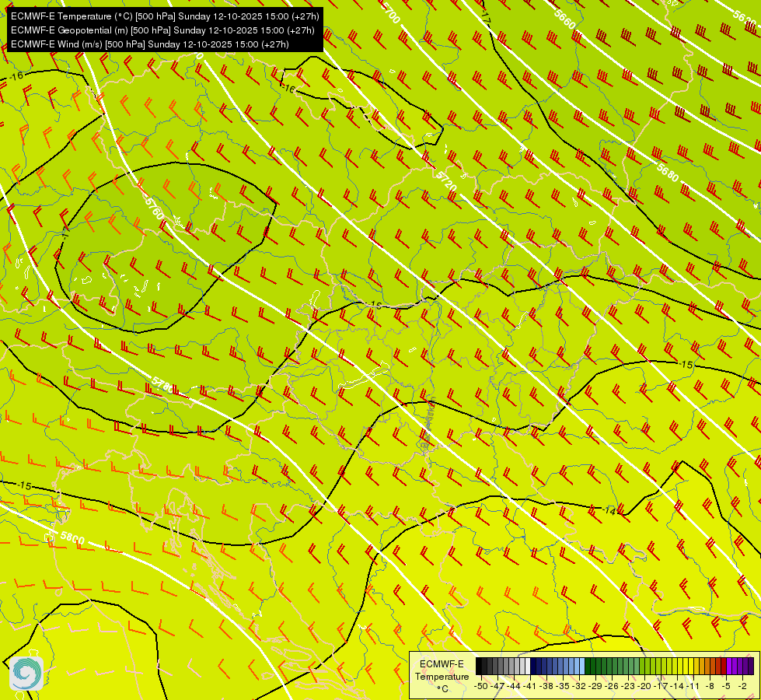Select the ECMWF-E Geopotential title line
This screenshot has height=700, width=761.
pyautogui.click(x=162, y=30)
